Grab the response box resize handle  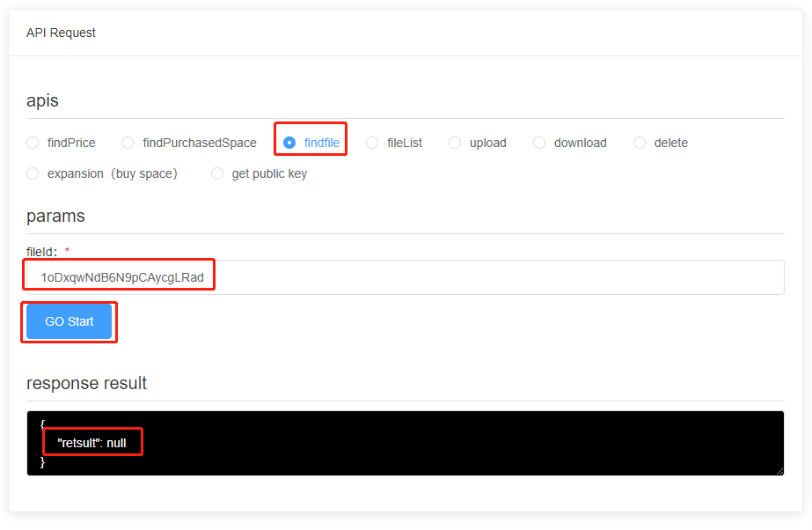coord(780,471)
